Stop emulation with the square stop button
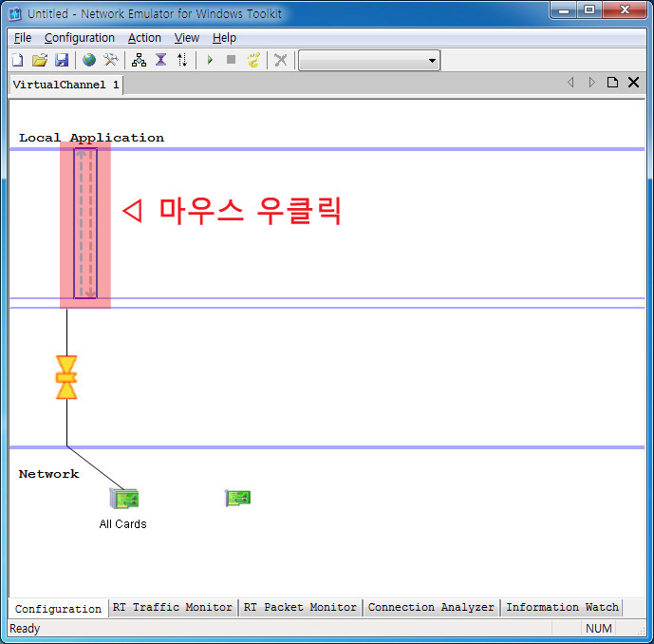 [x=231, y=60]
